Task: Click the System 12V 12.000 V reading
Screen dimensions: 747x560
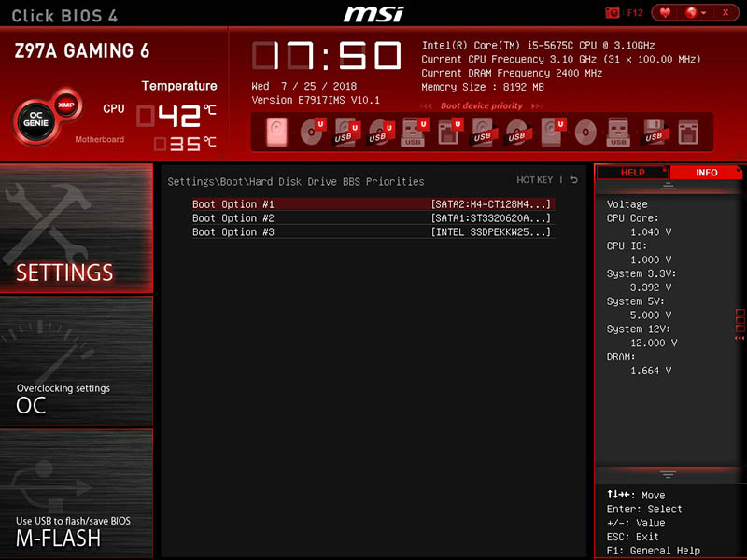Action: coord(653,343)
